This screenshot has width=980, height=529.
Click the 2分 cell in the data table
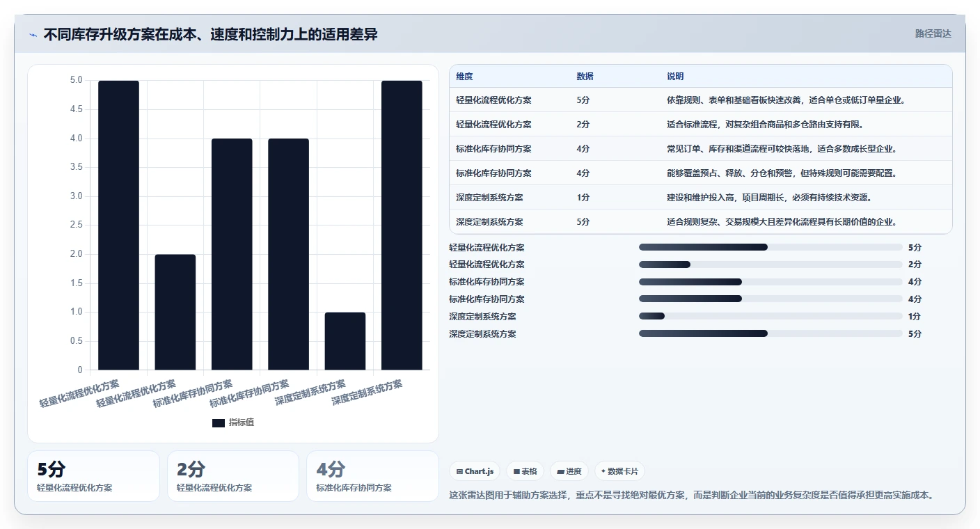pyautogui.click(x=583, y=125)
